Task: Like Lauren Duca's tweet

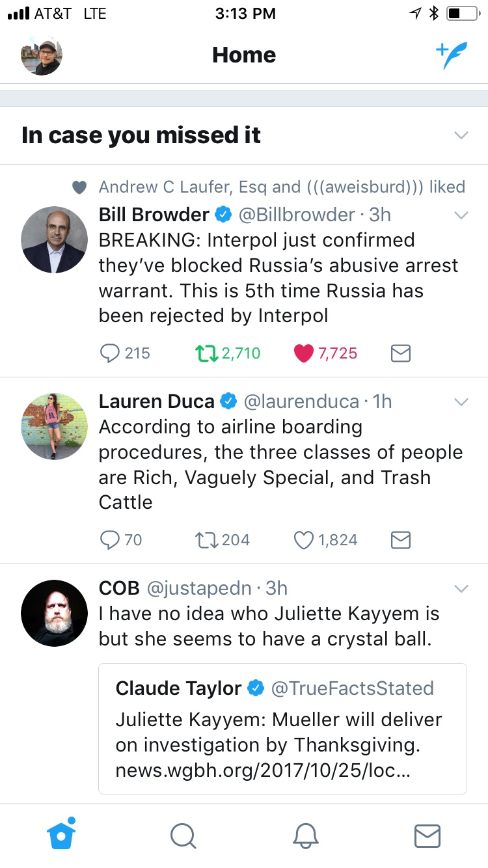Action: [x=304, y=540]
